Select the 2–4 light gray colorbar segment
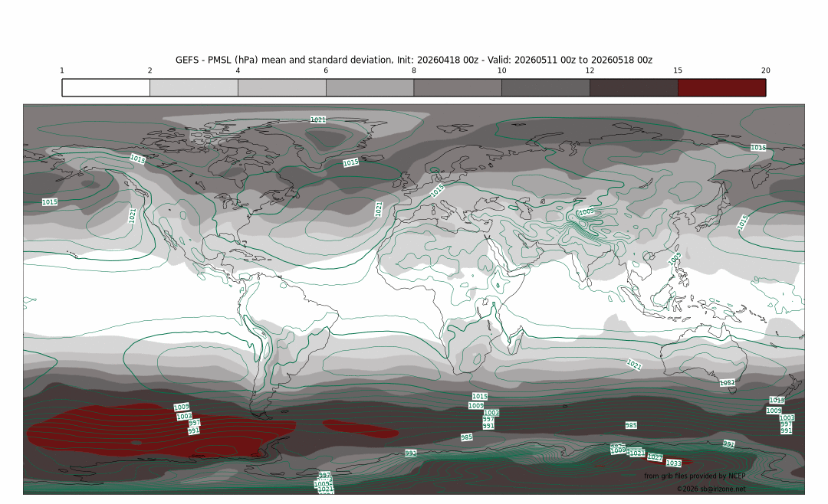The image size is (828, 504). click(x=194, y=87)
